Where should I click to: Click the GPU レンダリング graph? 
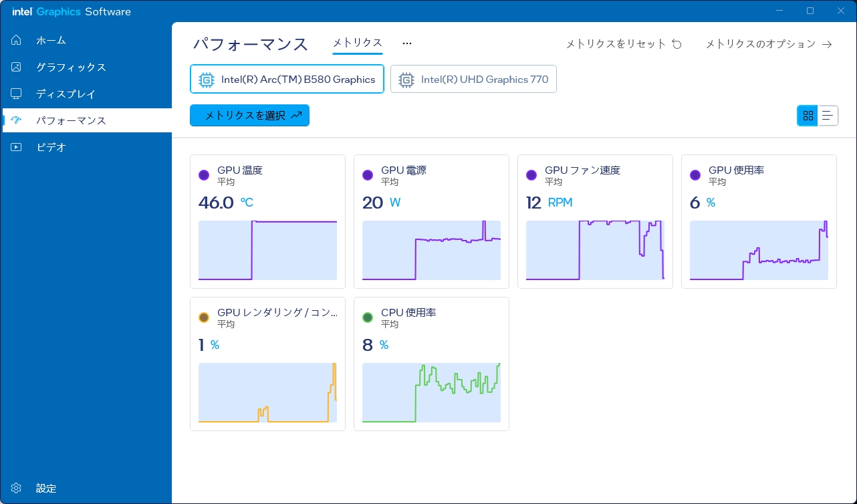(x=268, y=393)
